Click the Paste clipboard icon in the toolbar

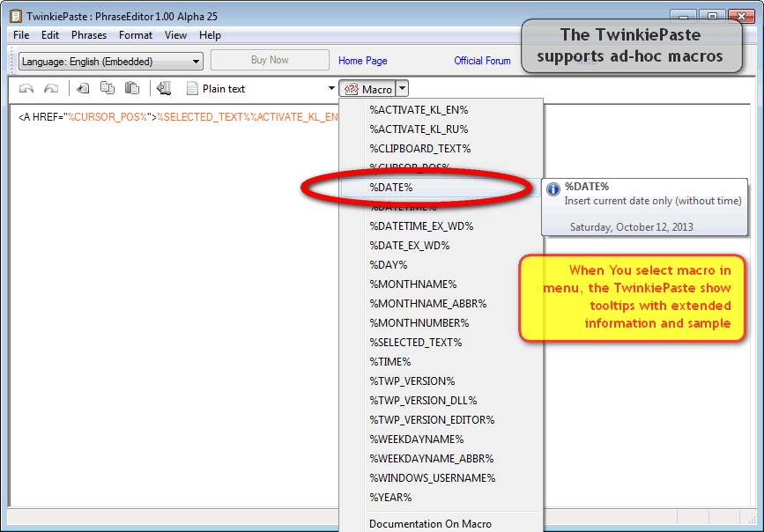pos(131,88)
